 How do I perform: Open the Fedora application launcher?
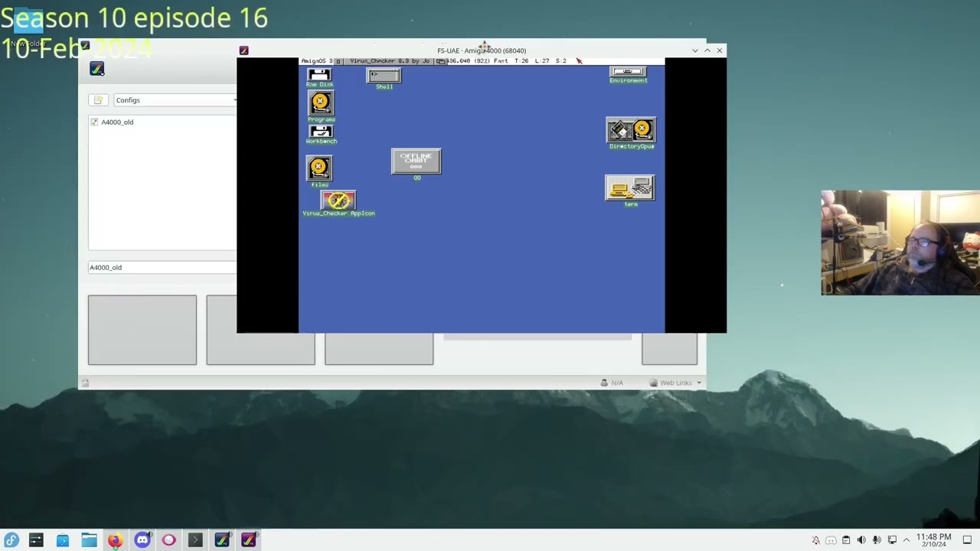tap(11, 540)
